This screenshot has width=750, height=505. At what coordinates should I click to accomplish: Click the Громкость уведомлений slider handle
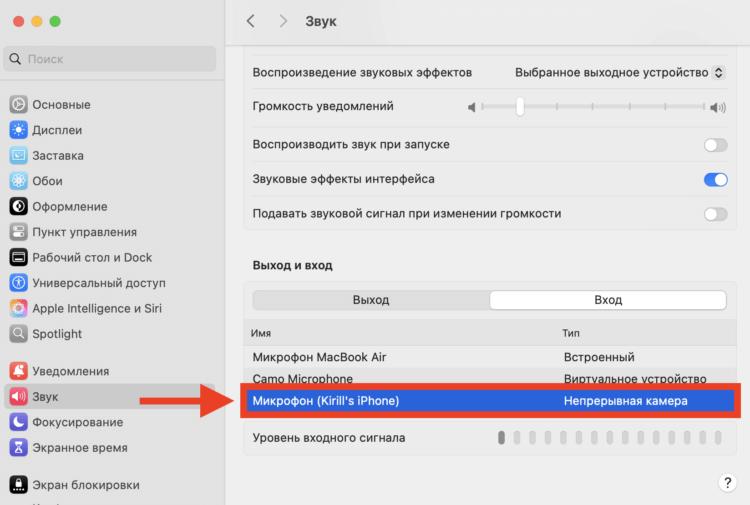(x=520, y=106)
